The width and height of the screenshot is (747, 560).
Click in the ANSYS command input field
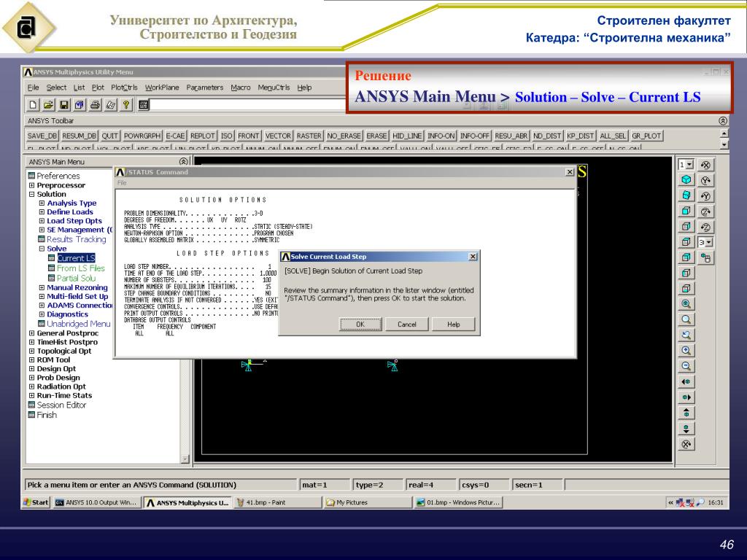[x=248, y=105]
